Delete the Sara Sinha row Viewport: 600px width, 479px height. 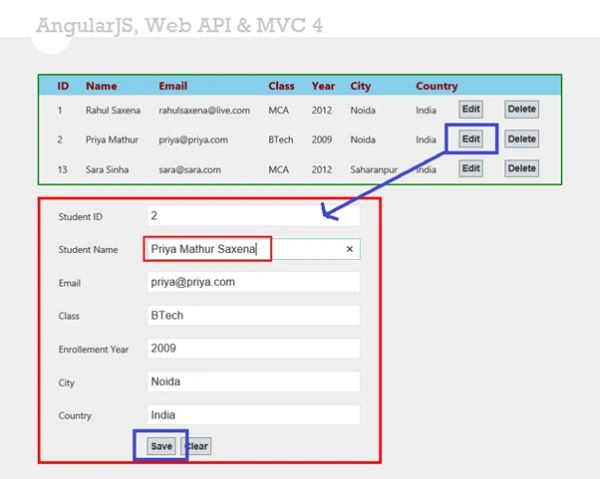[522, 168]
